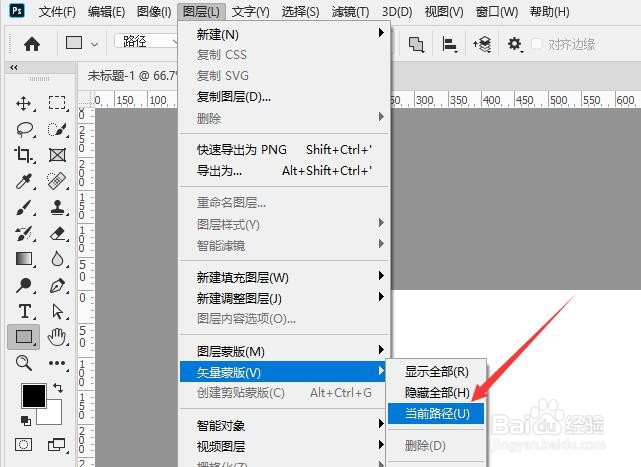
Task: Reset default foreground and background colors
Action: point(25,420)
